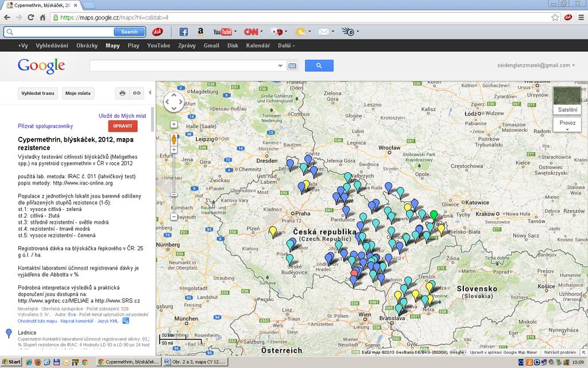Click the map zoom slider handle
Screen dimensions: 588x368
(x=173, y=195)
